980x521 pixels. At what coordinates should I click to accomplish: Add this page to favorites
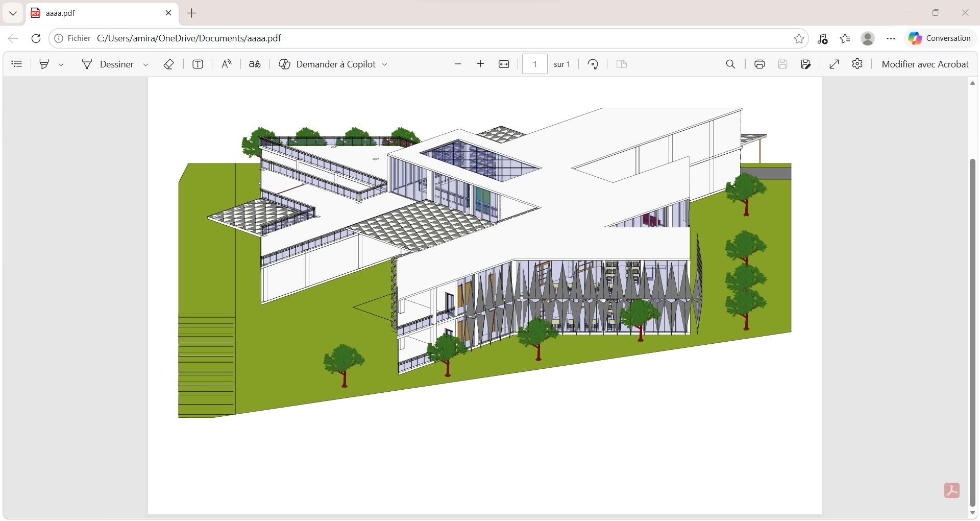(x=799, y=39)
